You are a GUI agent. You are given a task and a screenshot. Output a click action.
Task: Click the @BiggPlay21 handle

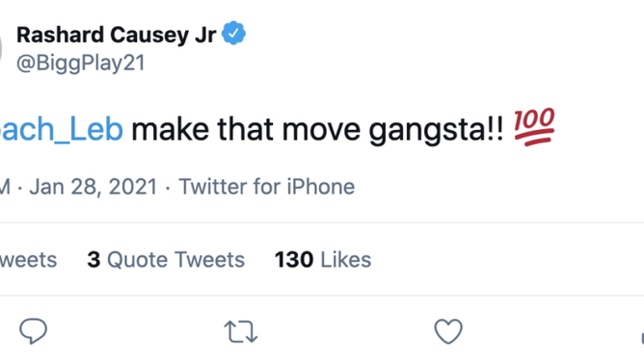pos(81,64)
